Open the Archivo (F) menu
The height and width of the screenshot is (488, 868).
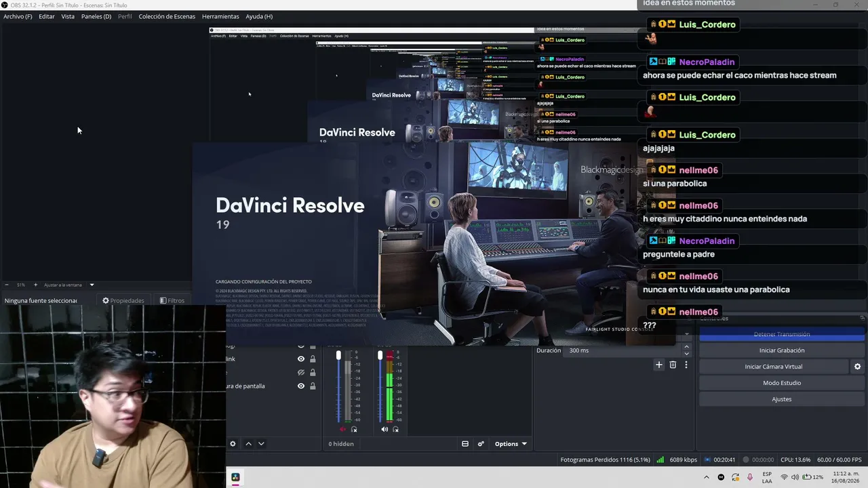point(18,16)
